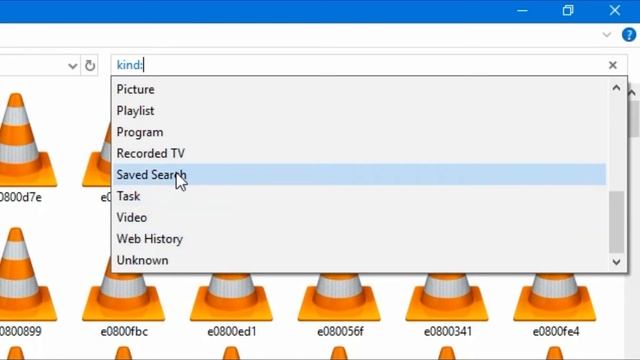Choose Web History kind option

tap(359, 239)
